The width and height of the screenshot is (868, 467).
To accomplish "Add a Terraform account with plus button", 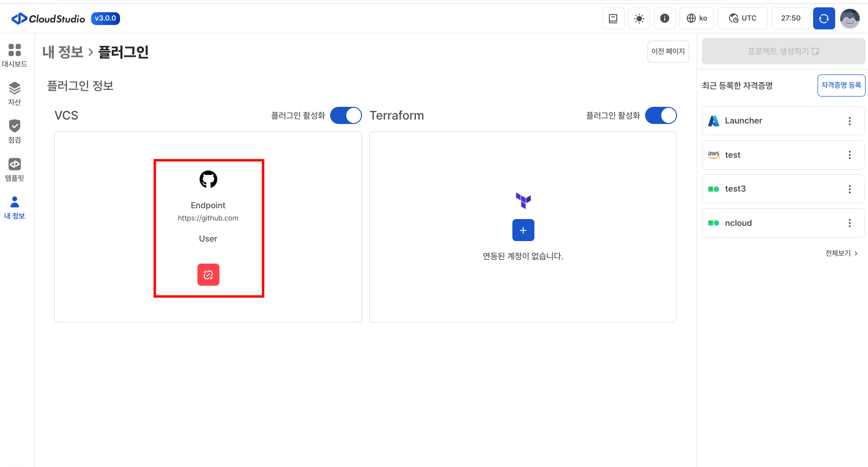I will pyautogui.click(x=523, y=230).
